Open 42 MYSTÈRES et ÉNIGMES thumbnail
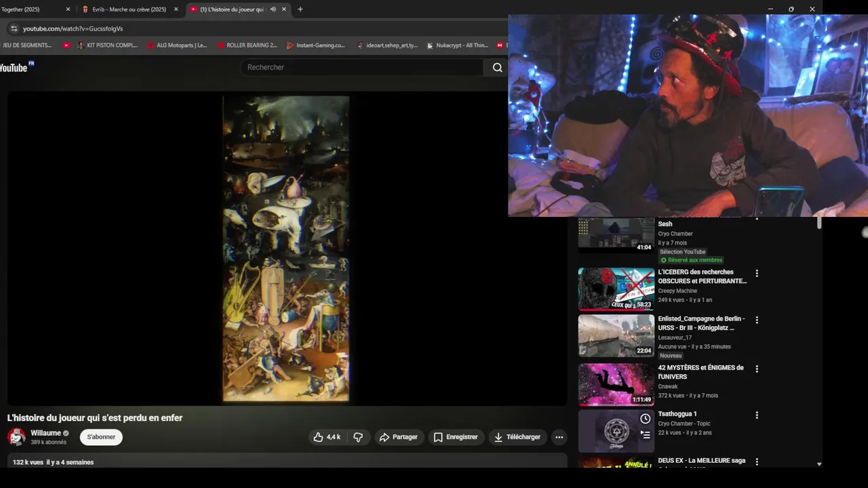Image resolution: width=868 pixels, height=488 pixels. [x=616, y=384]
